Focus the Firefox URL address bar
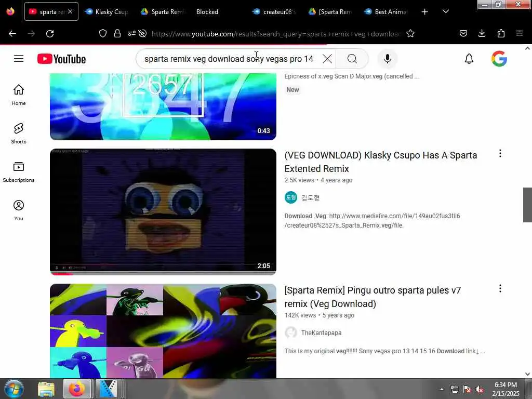 point(275,34)
